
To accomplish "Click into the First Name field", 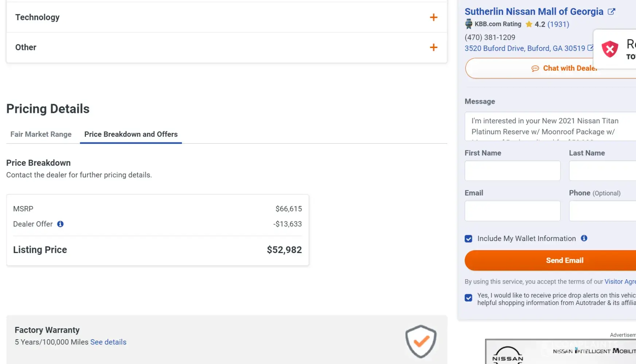I will click(512, 171).
